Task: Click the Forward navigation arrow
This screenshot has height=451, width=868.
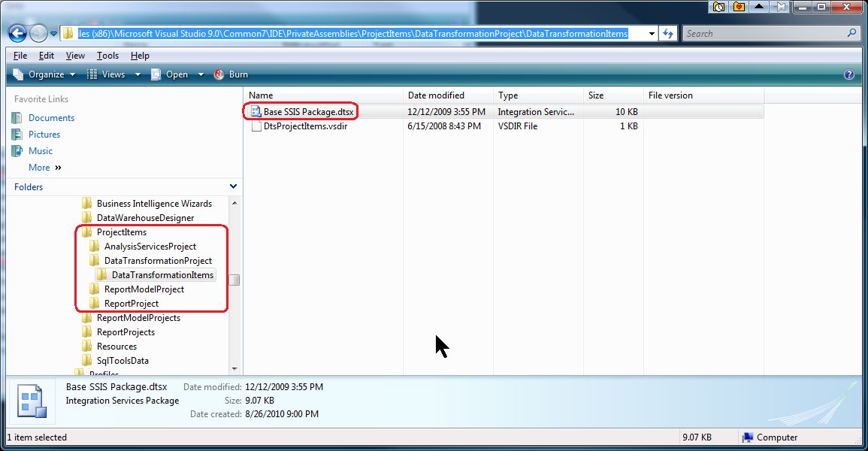Action: coord(38,33)
